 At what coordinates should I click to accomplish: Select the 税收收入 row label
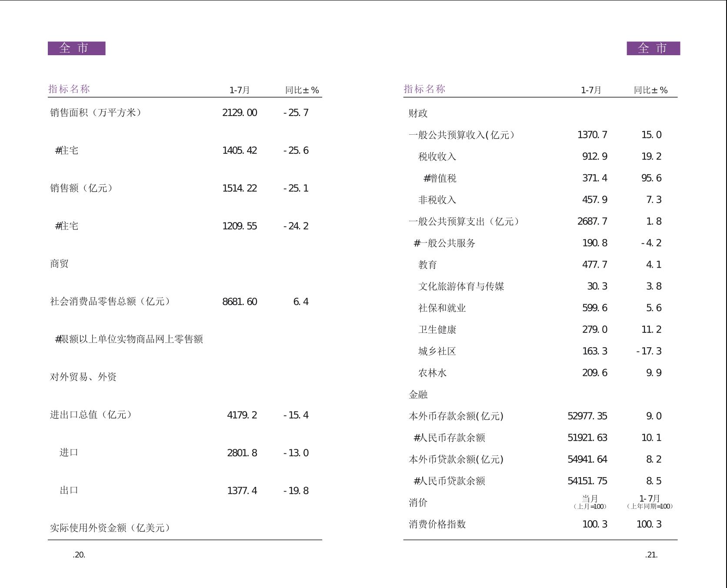click(437, 157)
